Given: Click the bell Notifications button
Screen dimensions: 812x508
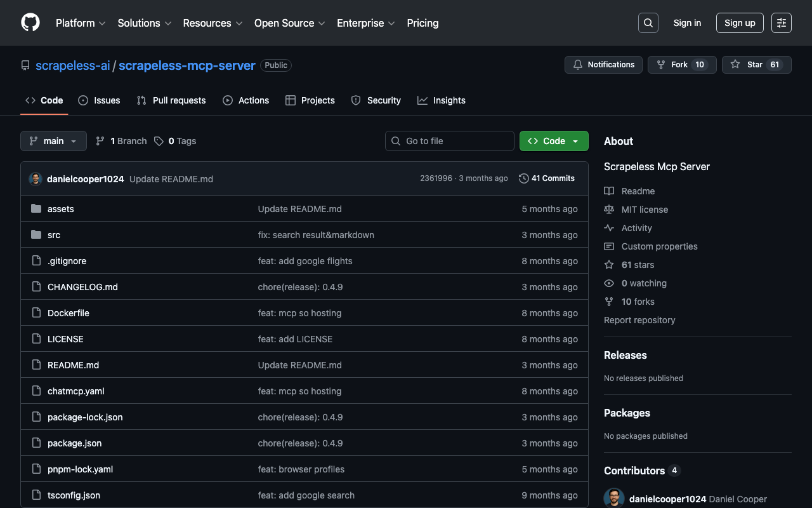Looking at the screenshot, I should [x=603, y=65].
